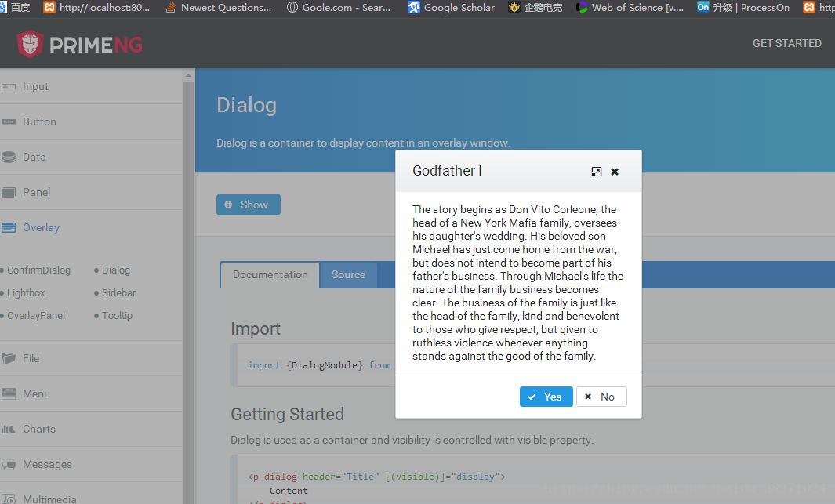Open the Google Scholar bookmark
835x504 pixels.
(451, 8)
